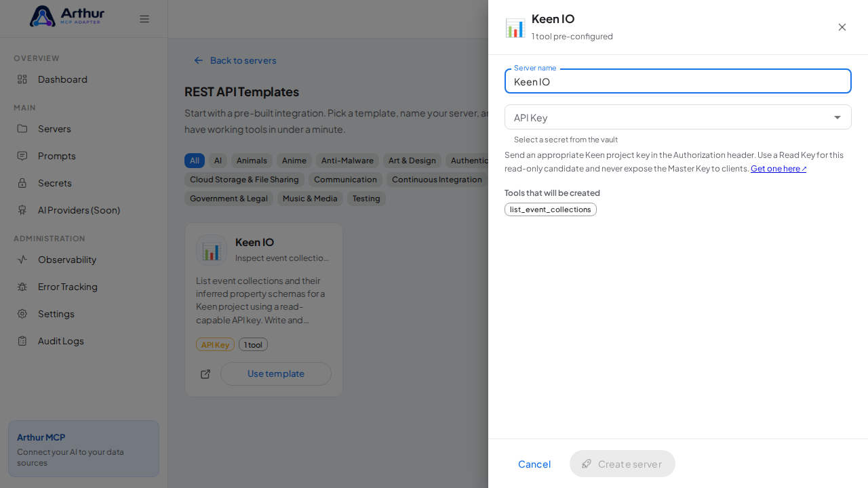The image size is (868, 488).
Task: Open the Servers menu item
Action: pos(84,129)
